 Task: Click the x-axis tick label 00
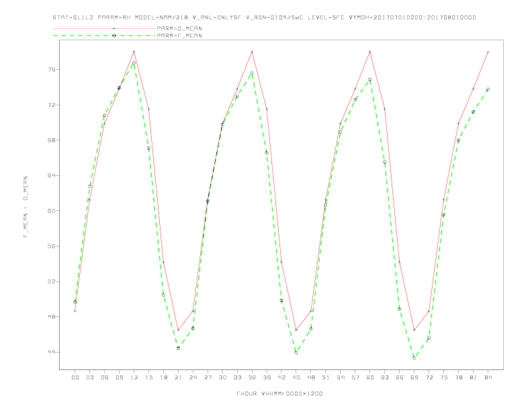coord(75,377)
